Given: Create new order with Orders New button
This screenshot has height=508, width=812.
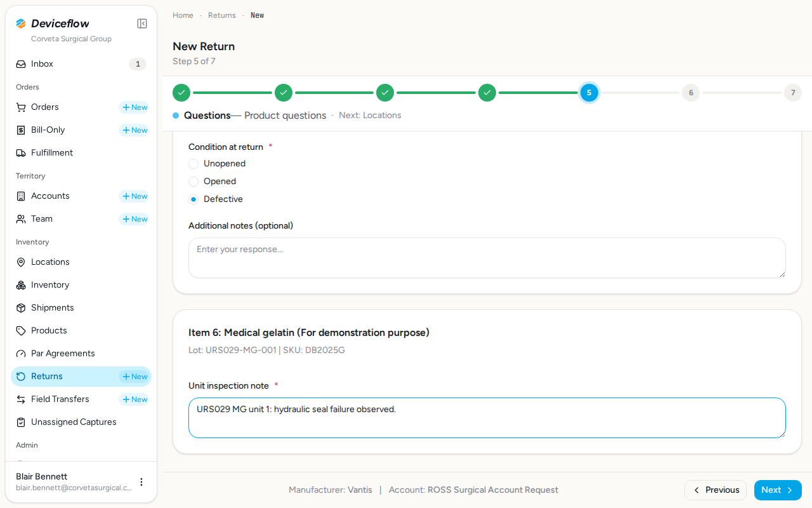Looking at the screenshot, I should pyautogui.click(x=134, y=107).
